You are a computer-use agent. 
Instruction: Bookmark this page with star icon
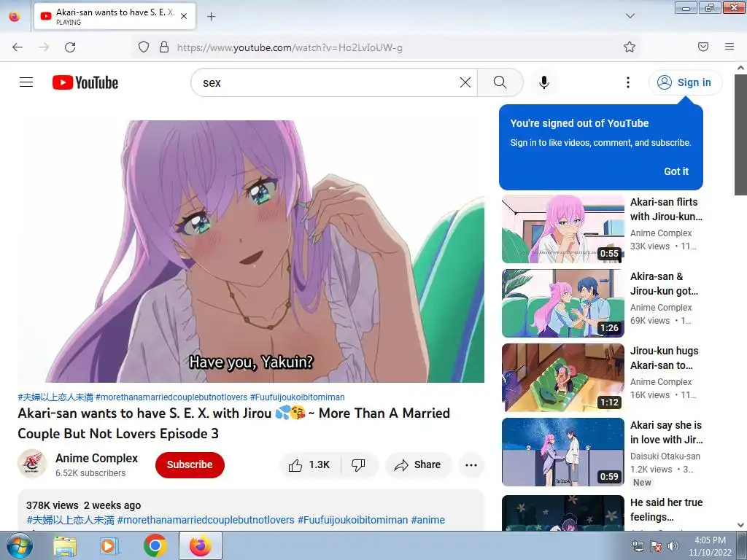630,47
